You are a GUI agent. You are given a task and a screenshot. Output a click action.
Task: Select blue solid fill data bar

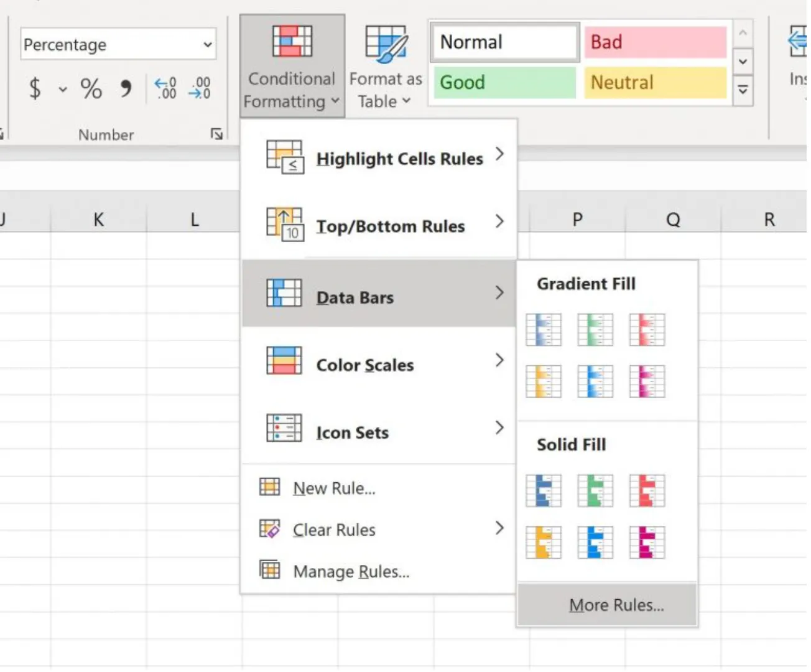click(544, 490)
